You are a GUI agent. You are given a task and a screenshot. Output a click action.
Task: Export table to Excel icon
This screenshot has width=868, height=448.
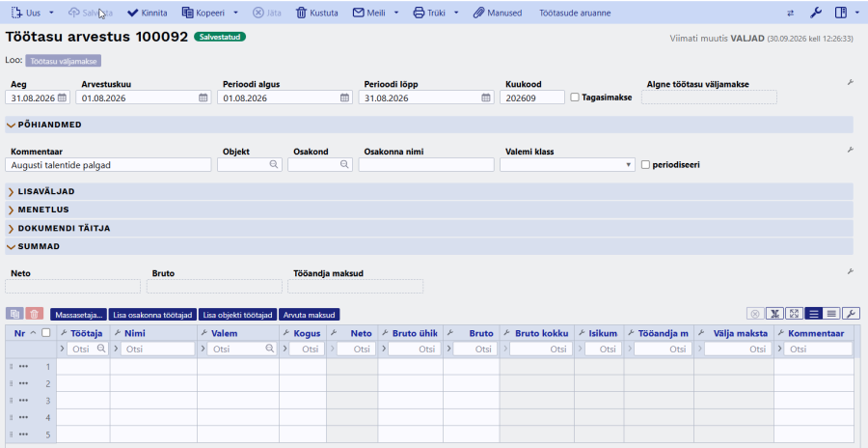[775, 314]
